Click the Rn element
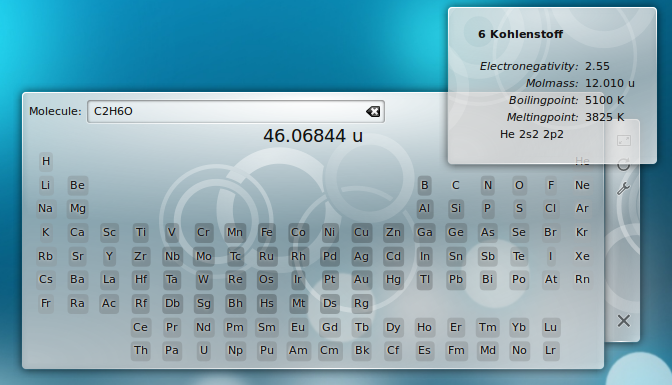 coord(582,280)
